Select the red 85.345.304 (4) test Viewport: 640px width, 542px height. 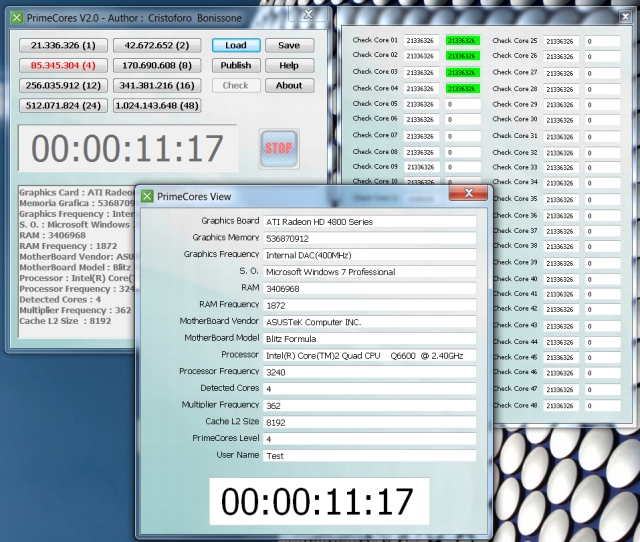tap(63, 65)
